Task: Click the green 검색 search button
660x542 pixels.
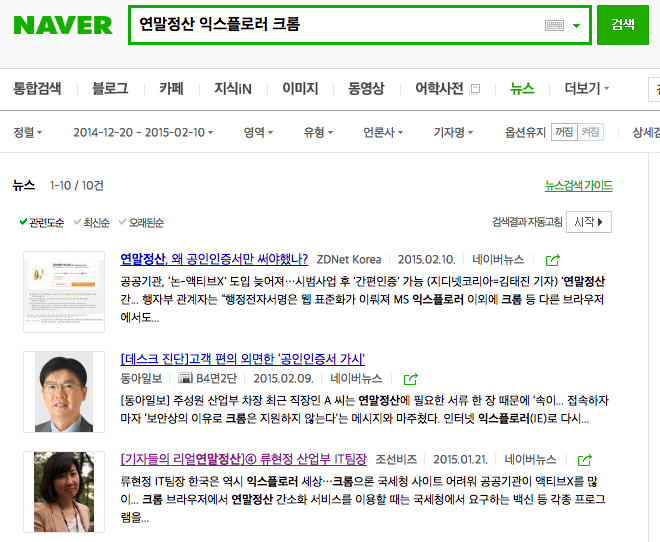Action: pos(623,25)
